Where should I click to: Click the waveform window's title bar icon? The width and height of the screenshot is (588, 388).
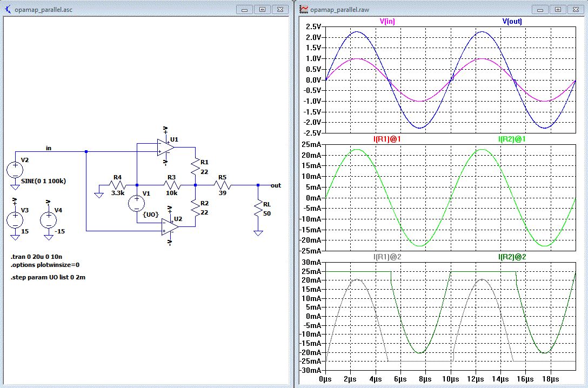pyautogui.click(x=304, y=9)
